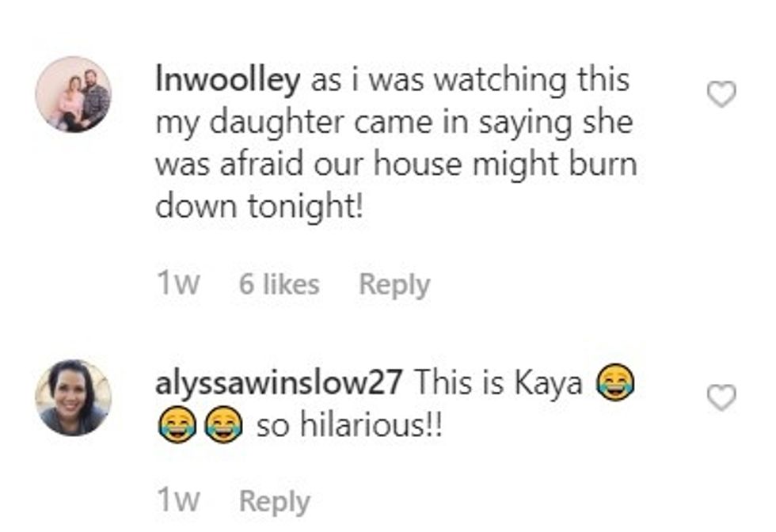Click the "so hilarious!!" text
The height and width of the screenshot is (532, 776).
click(349, 425)
